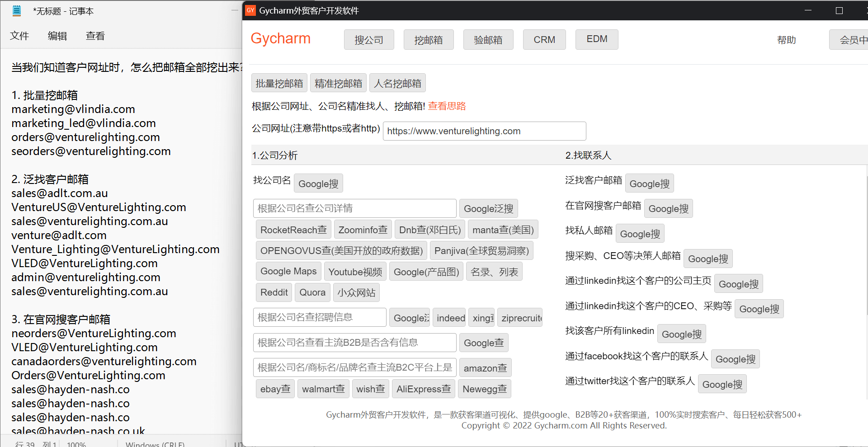
Task: Open the 帮助 help link
Action: 787,40
